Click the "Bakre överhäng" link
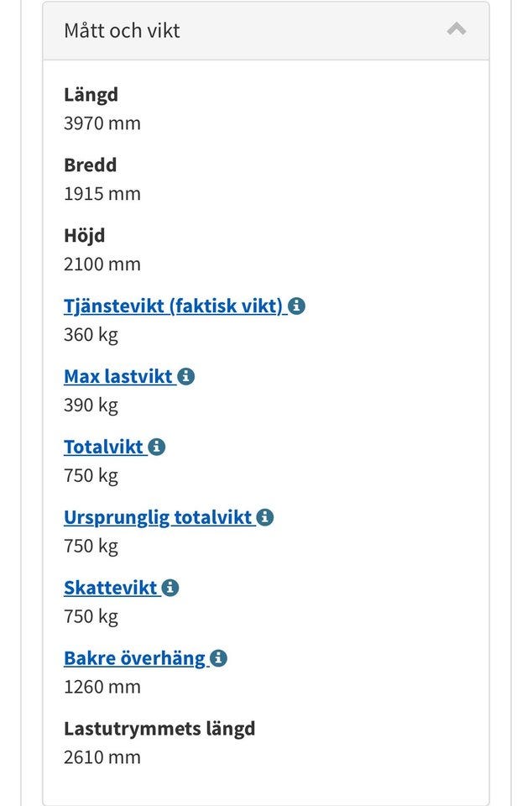This screenshot has height=806, width=532. 134,658
